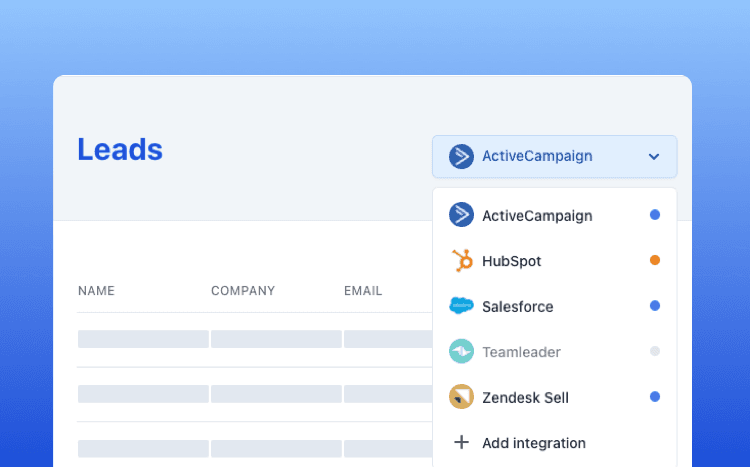Click the NAME column header
The image size is (750, 467).
[x=96, y=291]
